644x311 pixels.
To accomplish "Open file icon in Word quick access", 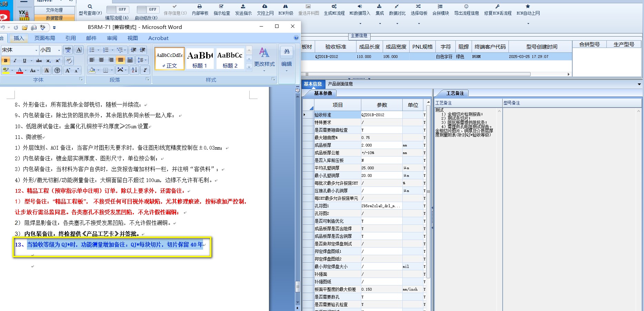I will [25, 28].
